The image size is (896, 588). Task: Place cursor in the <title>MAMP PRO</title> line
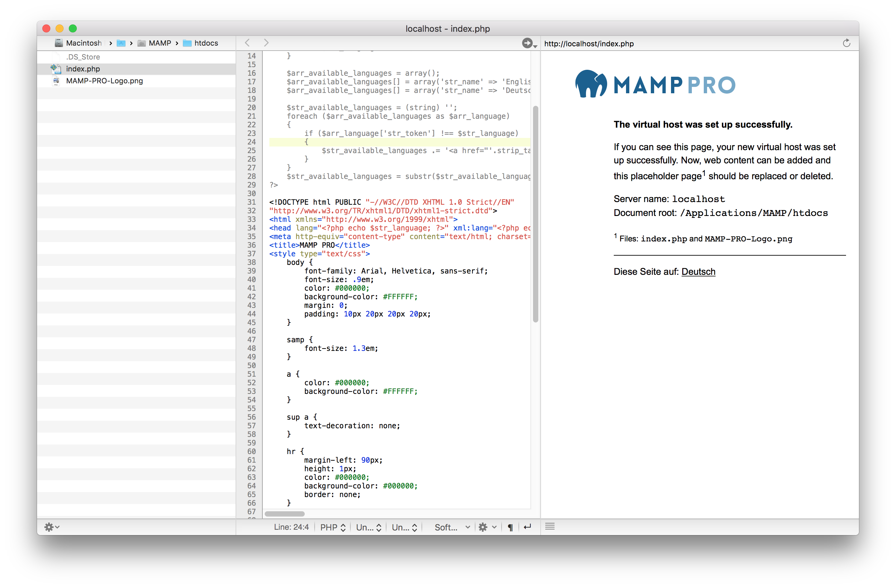pos(320,245)
